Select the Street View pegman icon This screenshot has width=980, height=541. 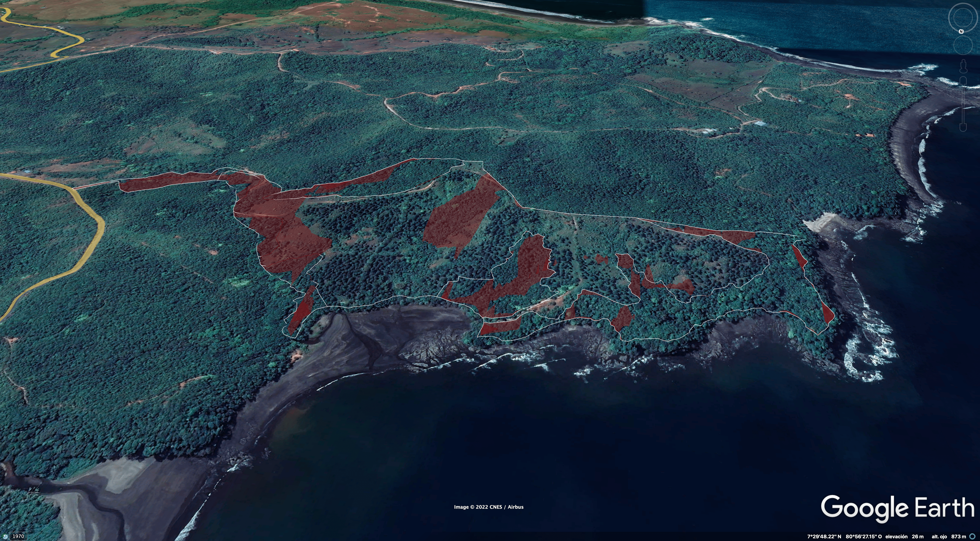pos(964,66)
